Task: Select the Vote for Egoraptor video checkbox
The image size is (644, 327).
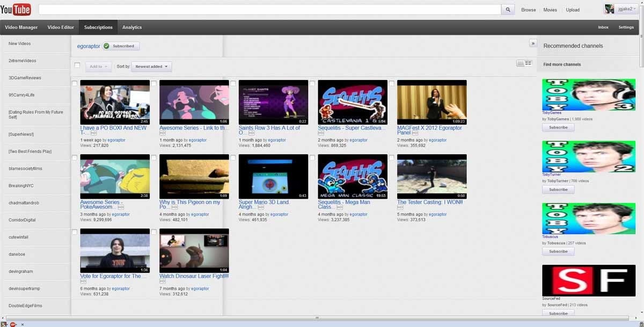Action: click(x=75, y=232)
